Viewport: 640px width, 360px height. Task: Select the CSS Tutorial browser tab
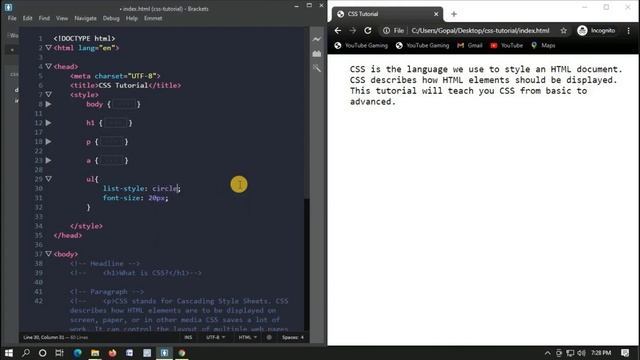(x=386, y=14)
